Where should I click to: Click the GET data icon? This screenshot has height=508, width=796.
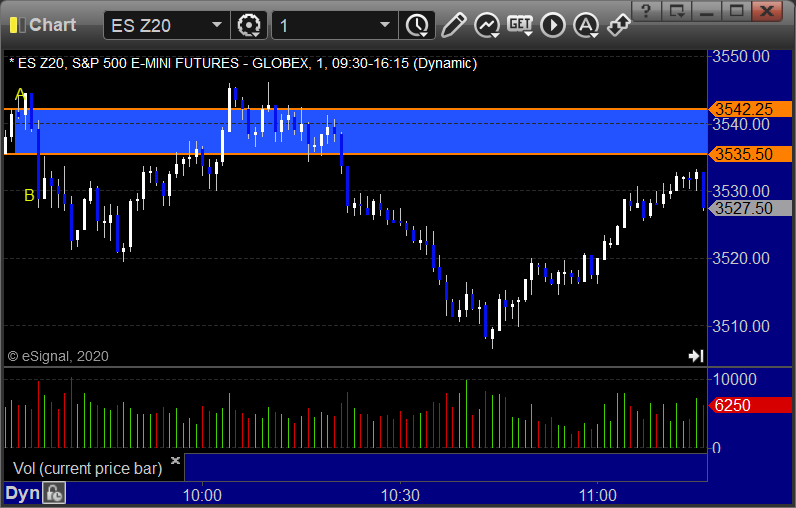520,25
